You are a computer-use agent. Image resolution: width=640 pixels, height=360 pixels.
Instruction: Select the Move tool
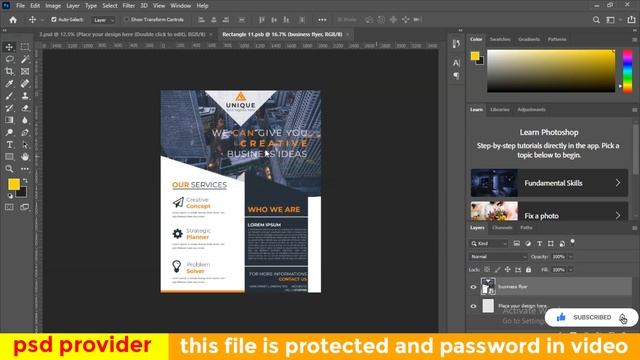(x=9, y=47)
